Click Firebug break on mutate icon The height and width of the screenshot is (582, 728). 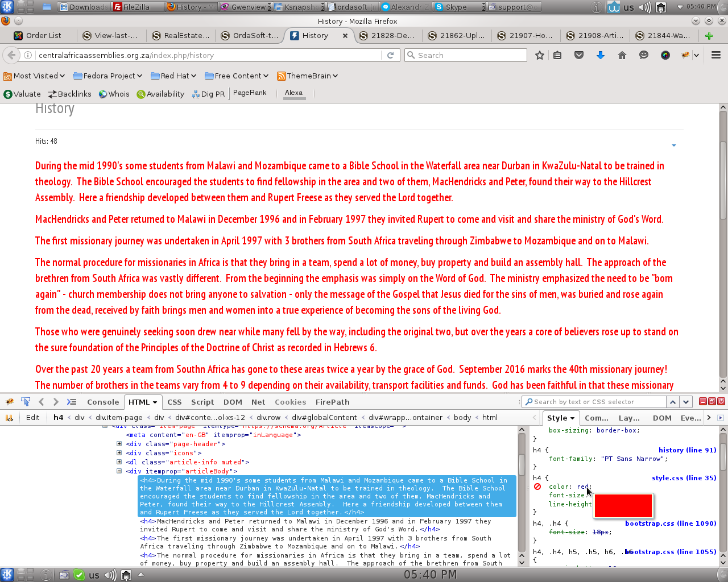coord(9,418)
